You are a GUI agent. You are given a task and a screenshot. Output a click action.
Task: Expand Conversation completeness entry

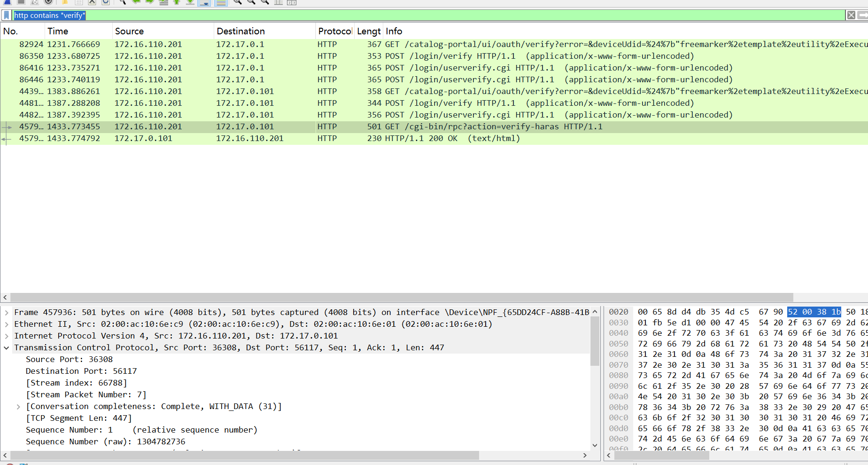click(x=18, y=407)
